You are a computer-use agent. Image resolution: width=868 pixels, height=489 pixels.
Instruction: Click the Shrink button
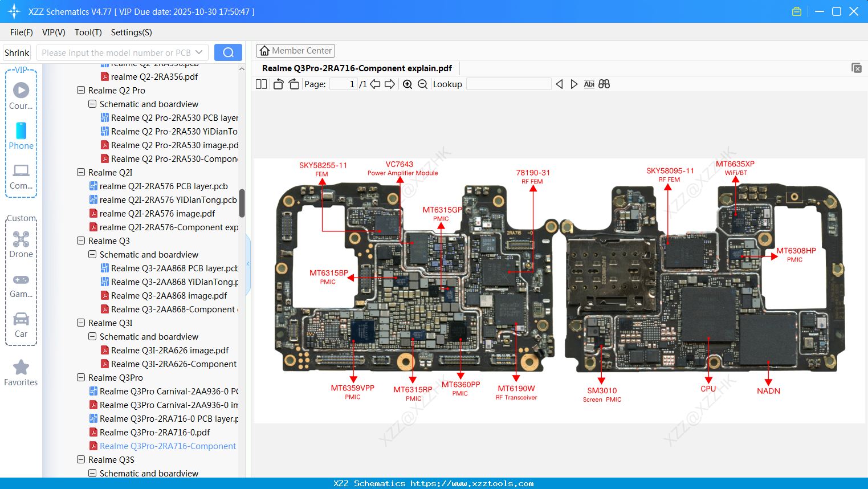point(17,52)
